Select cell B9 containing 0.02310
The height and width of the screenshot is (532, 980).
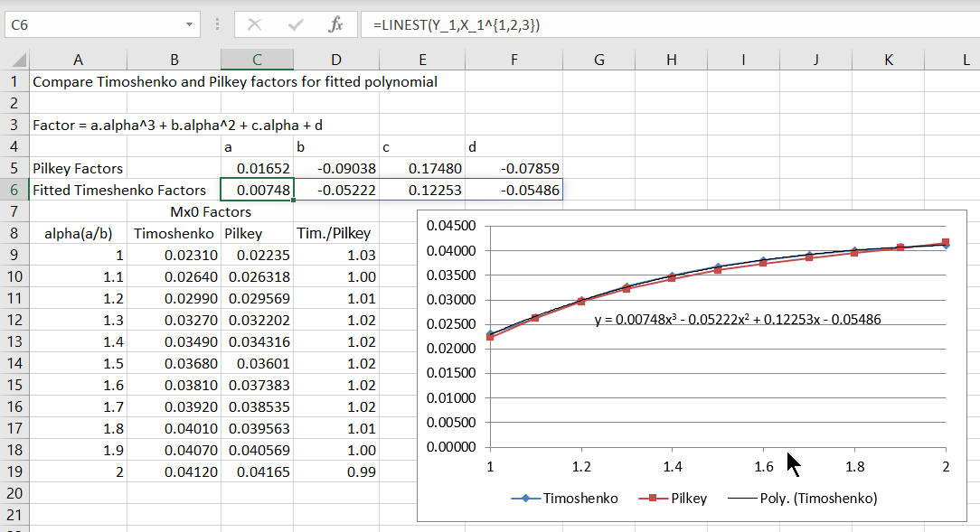(174, 255)
